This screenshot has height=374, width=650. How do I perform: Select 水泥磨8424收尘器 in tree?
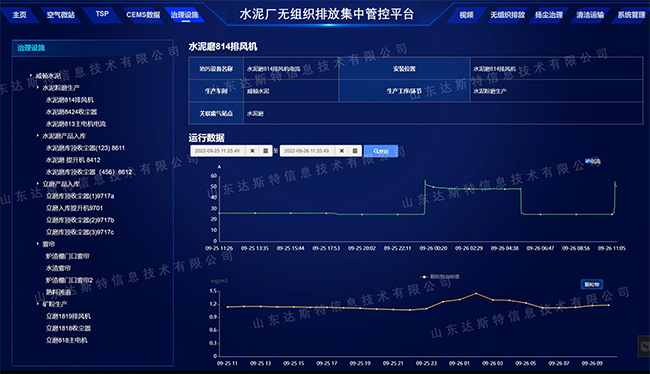pyautogui.click(x=71, y=112)
